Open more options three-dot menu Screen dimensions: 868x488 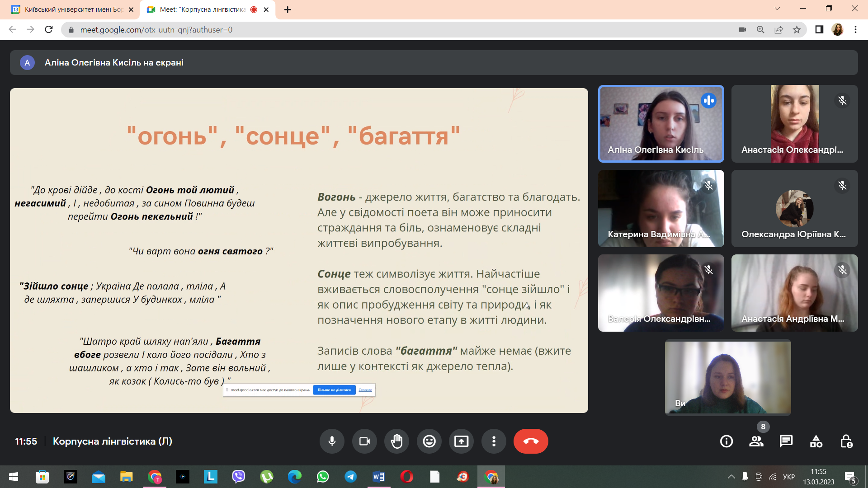[494, 441]
